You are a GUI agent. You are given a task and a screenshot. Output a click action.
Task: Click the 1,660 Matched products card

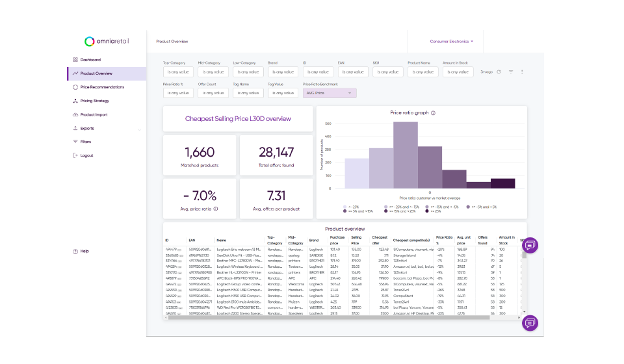point(200,155)
